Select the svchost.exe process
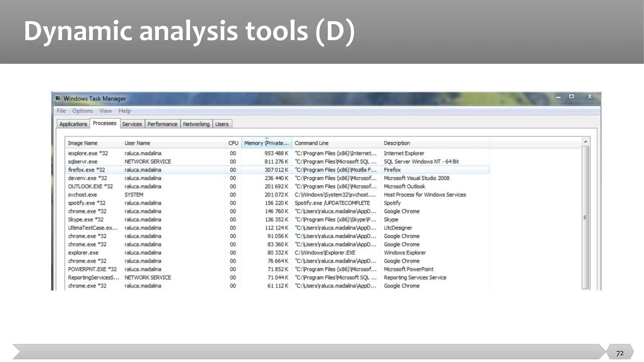644x362 pixels. [277, 195]
